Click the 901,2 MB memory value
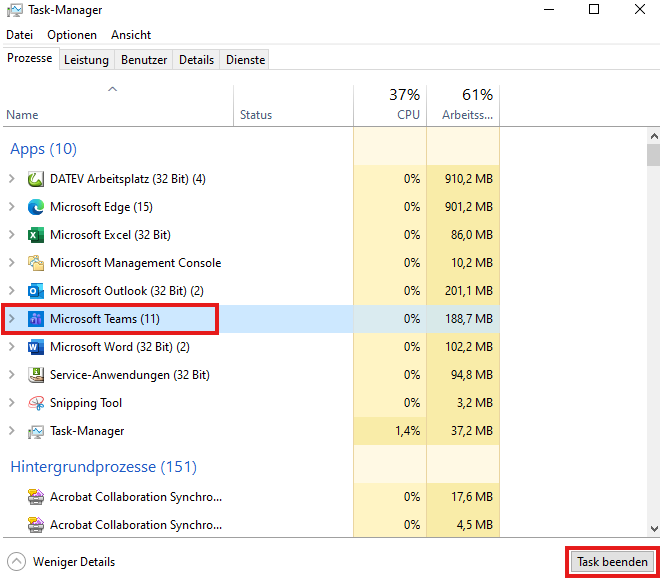Screen dimensions: 660x583 point(469,207)
